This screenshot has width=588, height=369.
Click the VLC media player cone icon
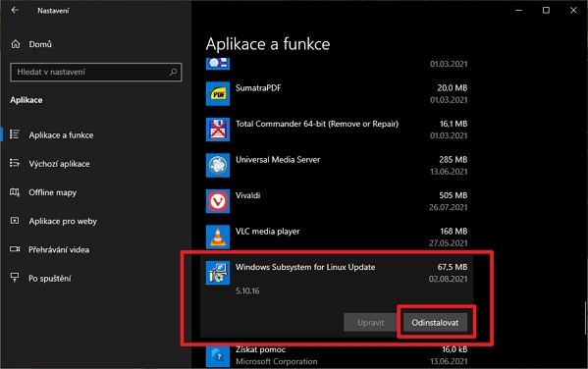click(218, 237)
